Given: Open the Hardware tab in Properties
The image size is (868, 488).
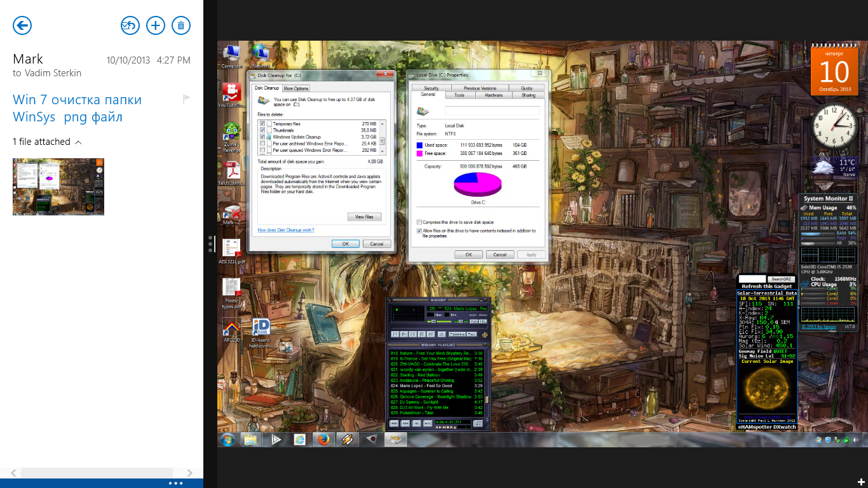Looking at the screenshot, I should pyautogui.click(x=493, y=95).
